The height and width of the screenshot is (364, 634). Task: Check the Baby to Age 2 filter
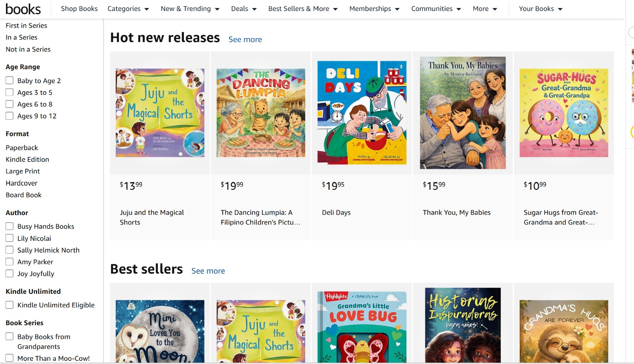pyautogui.click(x=10, y=80)
